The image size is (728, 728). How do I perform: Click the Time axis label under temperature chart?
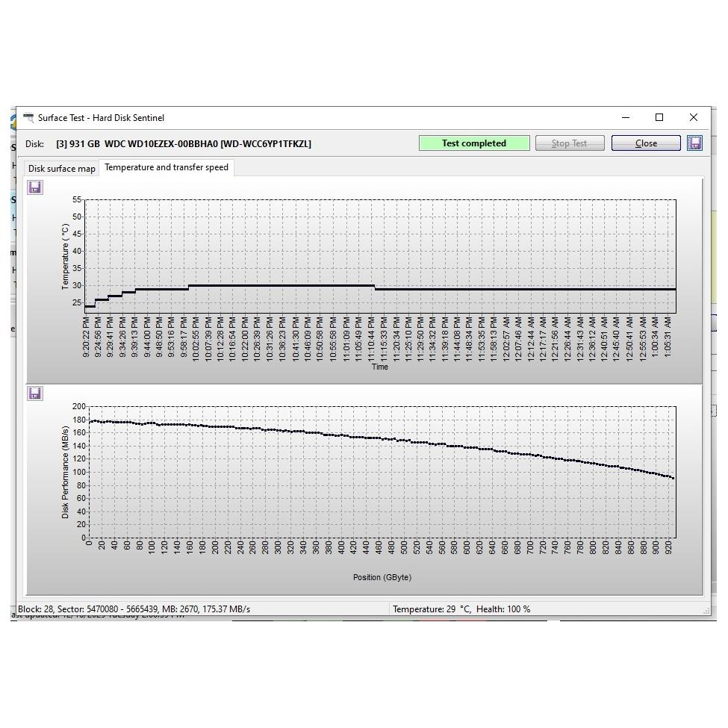[380, 367]
